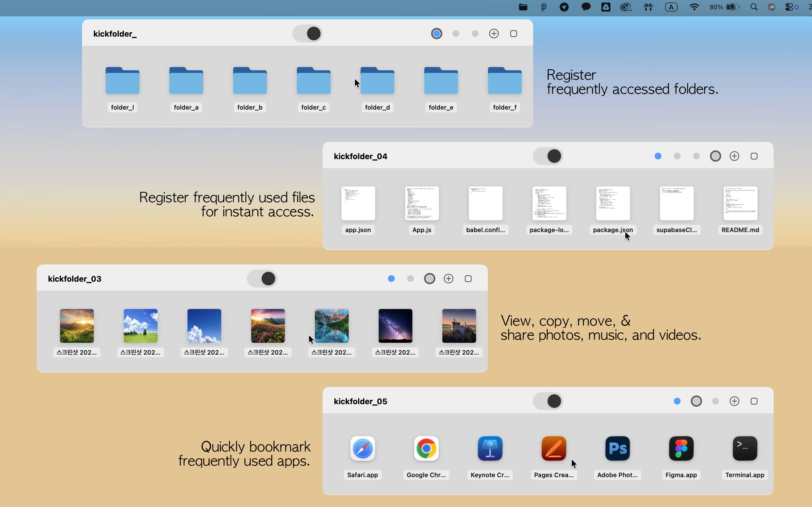Switch the kickfolder_03 header toggle
Image resolution: width=812 pixels, height=507 pixels.
click(x=262, y=278)
